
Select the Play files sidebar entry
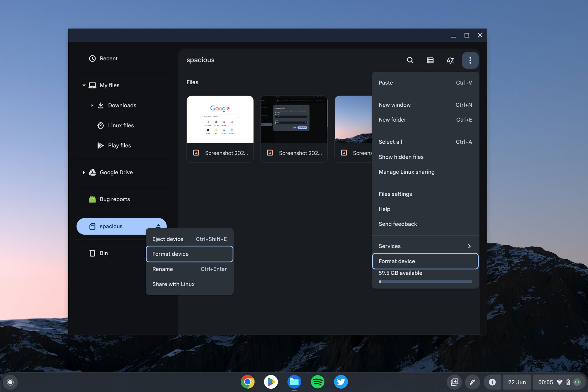tap(121, 145)
